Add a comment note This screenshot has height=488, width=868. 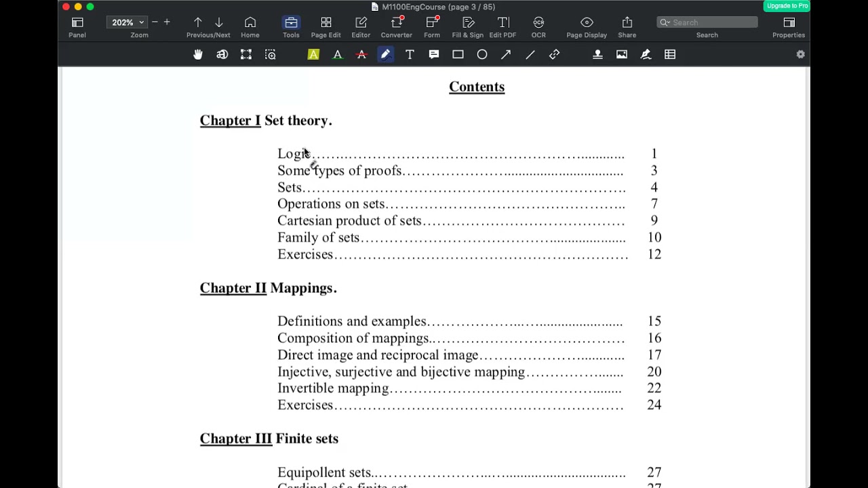click(434, 54)
